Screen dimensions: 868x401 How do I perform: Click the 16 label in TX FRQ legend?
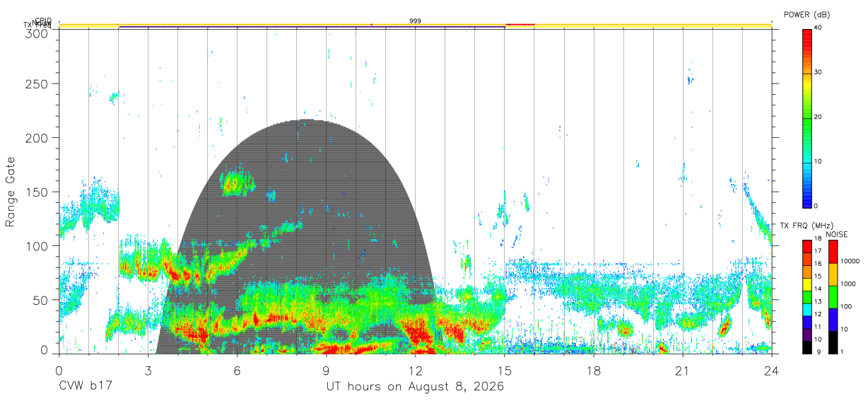coord(819,264)
